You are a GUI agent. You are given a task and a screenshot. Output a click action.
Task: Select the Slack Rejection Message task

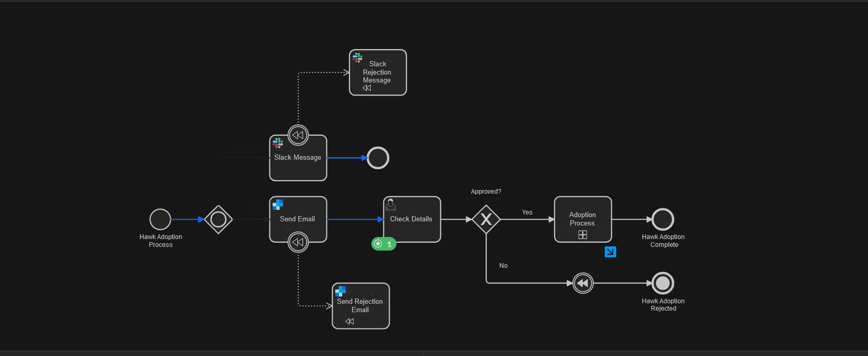[378, 73]
